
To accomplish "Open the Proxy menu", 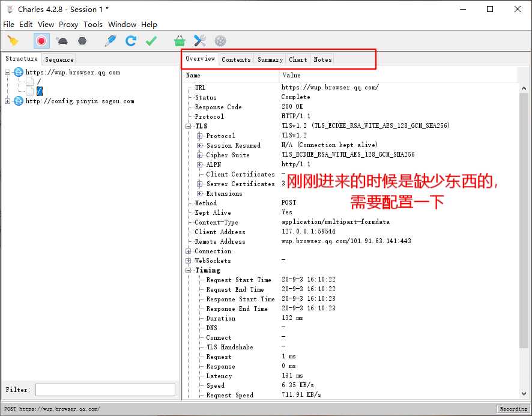I will coord(68,25).
